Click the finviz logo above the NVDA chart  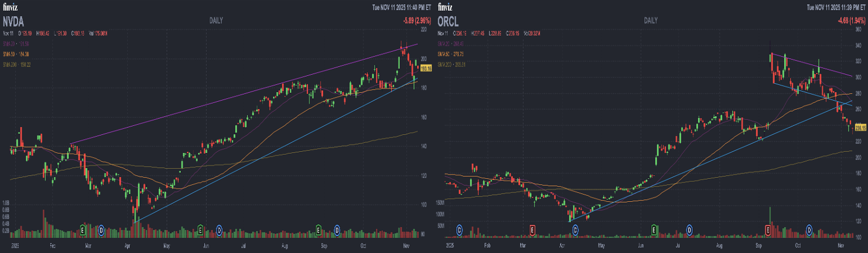(11, 7)
